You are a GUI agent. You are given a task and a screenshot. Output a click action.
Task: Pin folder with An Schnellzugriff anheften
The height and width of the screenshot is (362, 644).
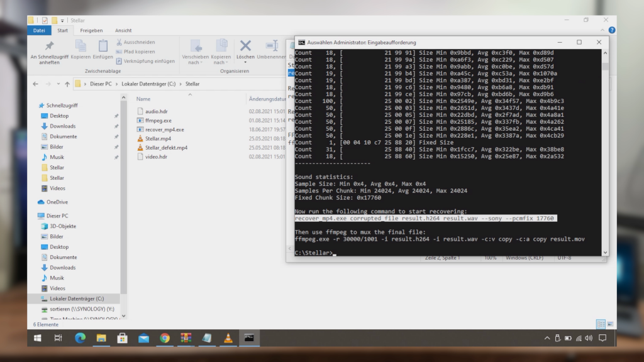(x=49, y=53)
